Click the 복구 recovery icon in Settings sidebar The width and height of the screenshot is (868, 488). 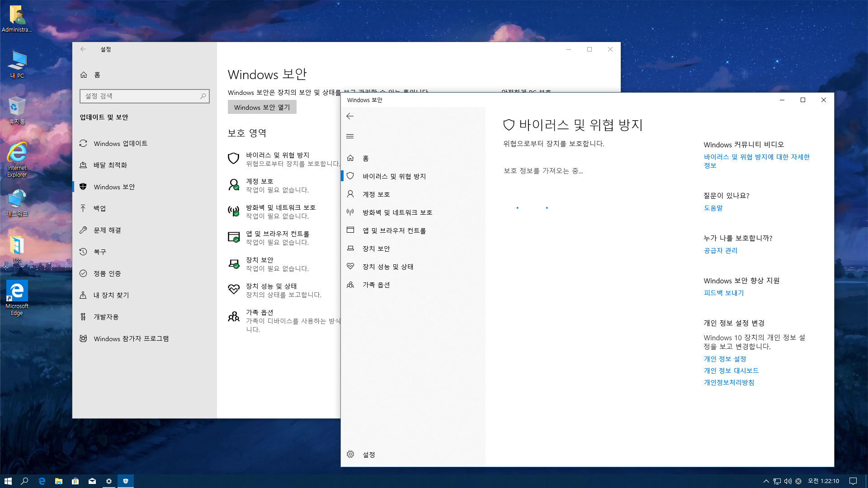[x=83, y=252]
